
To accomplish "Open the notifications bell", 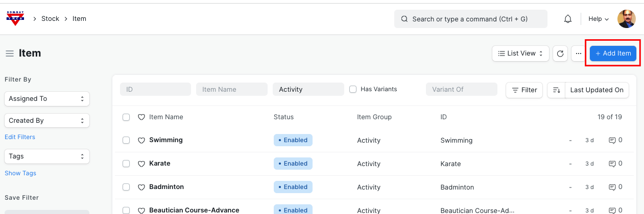I will 567,19.
